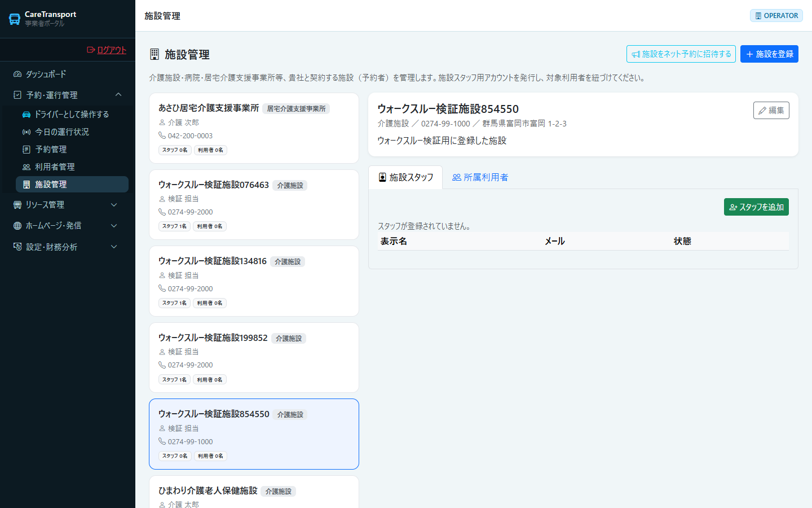
Task: Select the ウォークスルー検証施設076463 card
Action: coord(254,205)
